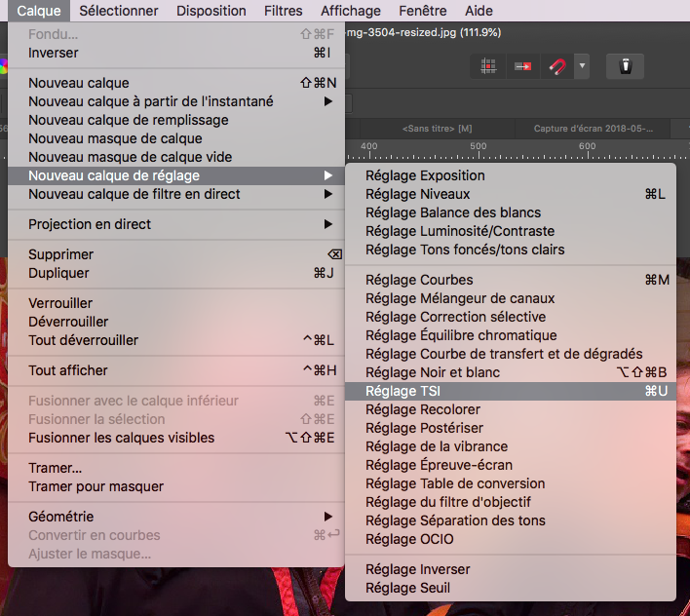The height and width of the screenshot is (616, 690).
Task: Select Verrouiller menu item
Action: pos(176,303)
